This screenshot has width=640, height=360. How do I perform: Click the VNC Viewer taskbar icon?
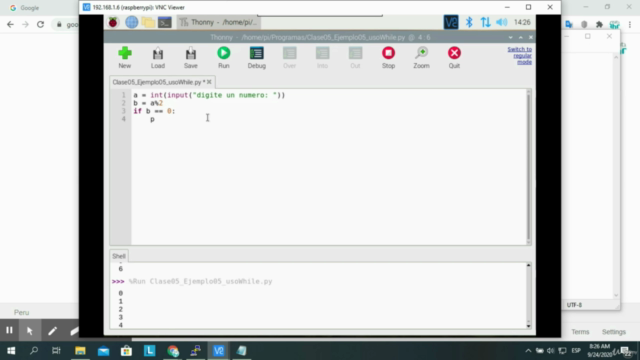tap(218, 351)
